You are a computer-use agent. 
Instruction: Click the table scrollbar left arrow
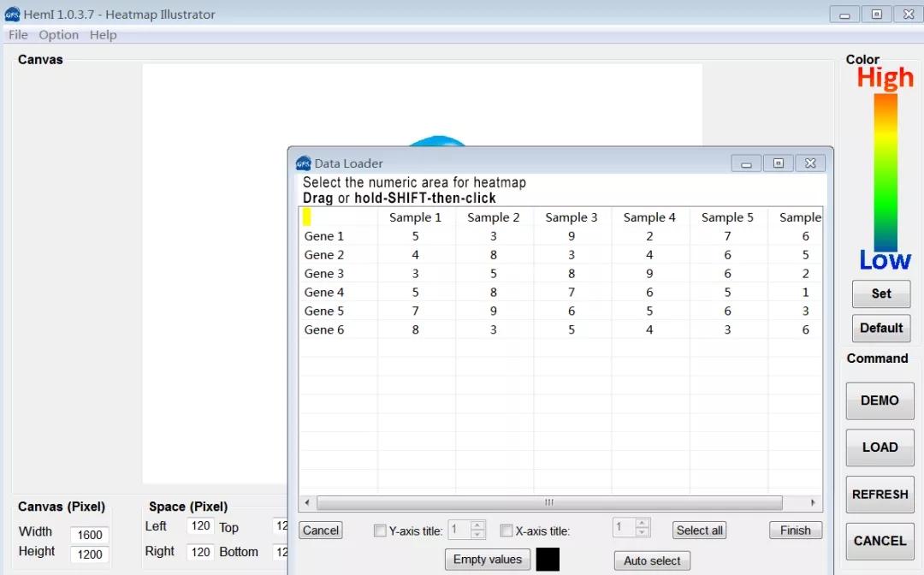tap(307, 502)
